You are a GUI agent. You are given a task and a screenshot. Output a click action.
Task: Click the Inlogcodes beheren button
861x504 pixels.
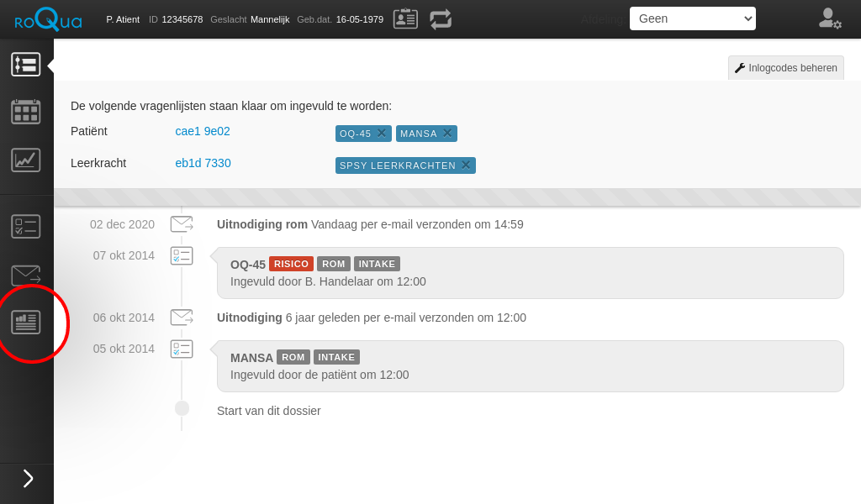point(785,68)
